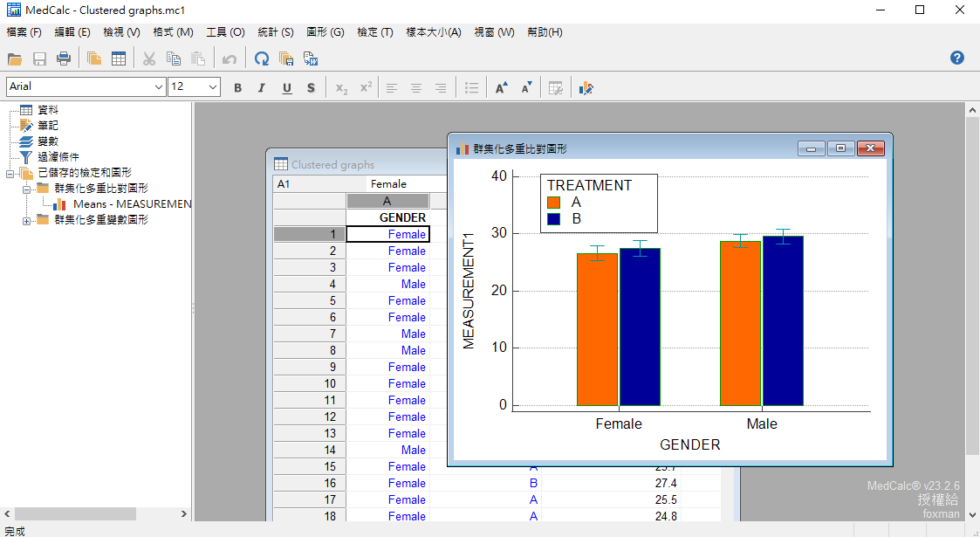Toggle Underline formatting

click(287, 88)
